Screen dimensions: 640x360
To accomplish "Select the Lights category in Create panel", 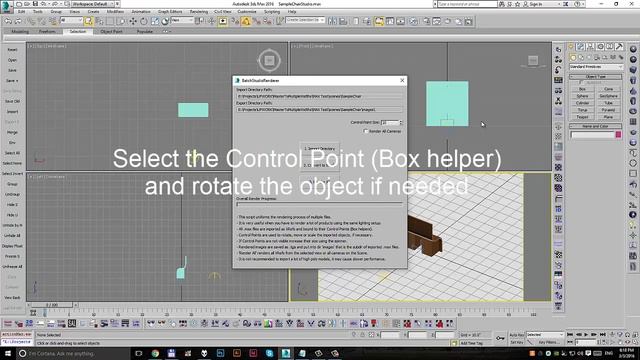I will tap(589, 58).
